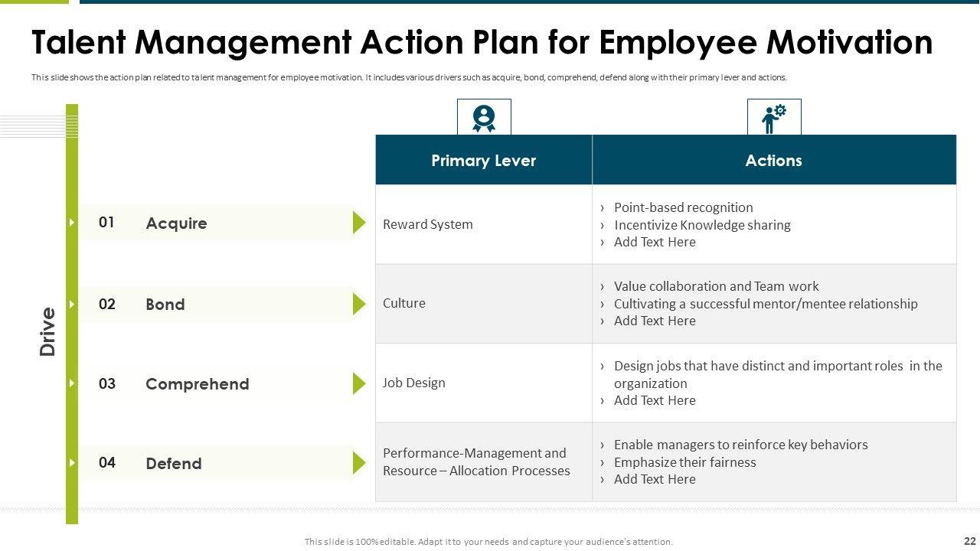
Task: Click the vertical Drive label
Action: click(48, 331)
